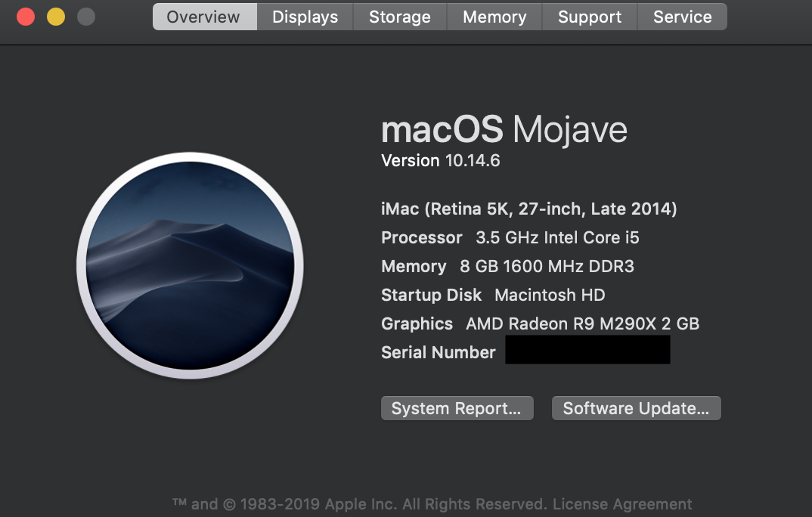Viewport: 812px width, 517px height.
Task: Click the macOS Mojave desert logo
Action: (190, 265)
